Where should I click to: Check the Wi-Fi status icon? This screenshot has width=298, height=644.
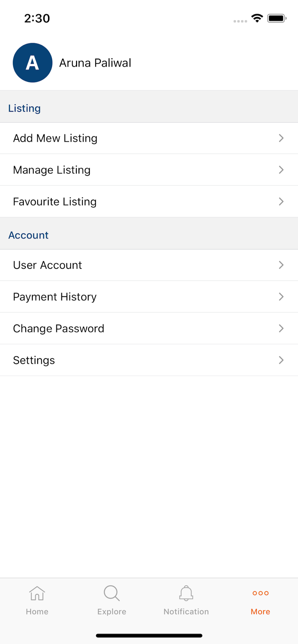point(257,18)
